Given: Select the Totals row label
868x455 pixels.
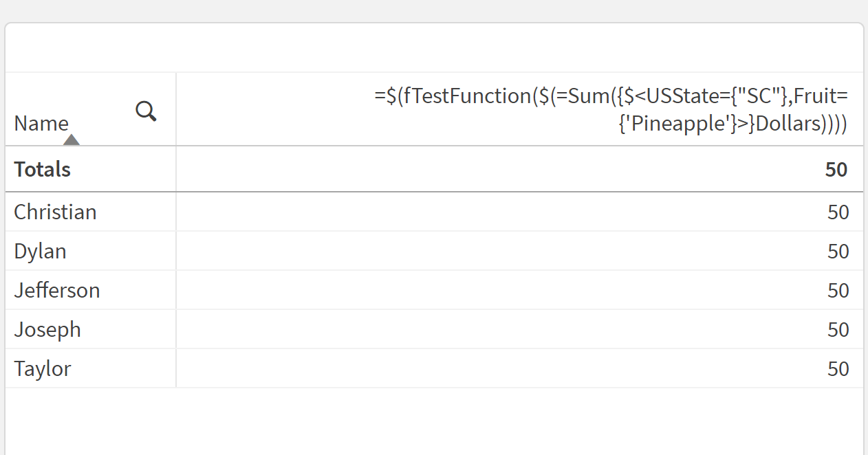Looking at the screenshot, I should [x=43, y=169].
